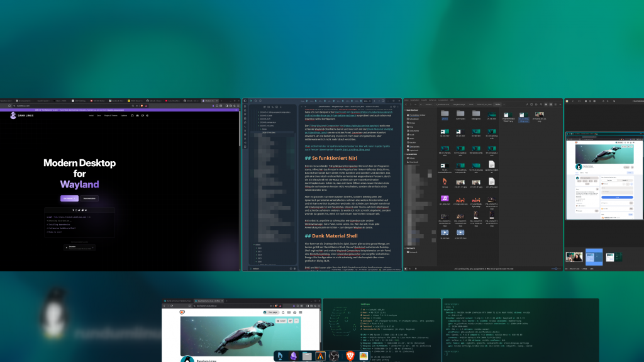Screen dimensions: 644x362
Task: Click the Dank Linux logo in the browser
Action: tap(22, 116)
